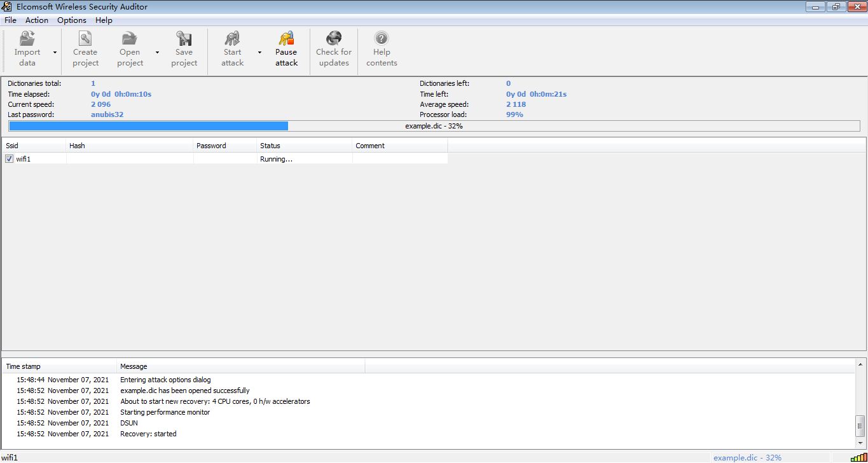Open the Action menu
The width and height of the screenshot is (868, 463).
tap(37, 20)
